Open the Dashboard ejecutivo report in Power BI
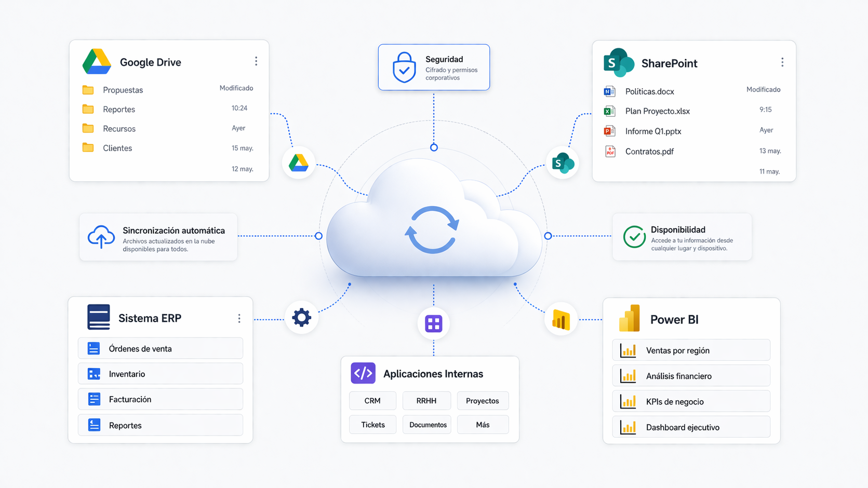 [691, 427]
